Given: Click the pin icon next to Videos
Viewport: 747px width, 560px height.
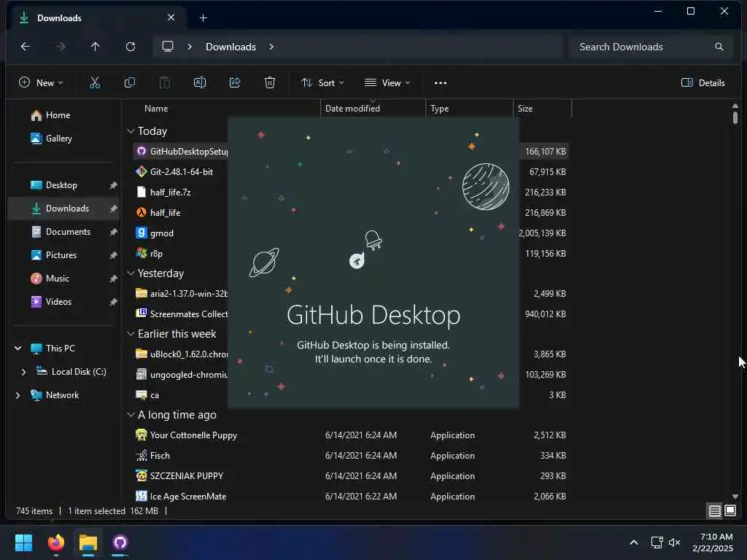Looking at the screenshot, I should coord(113,302).
